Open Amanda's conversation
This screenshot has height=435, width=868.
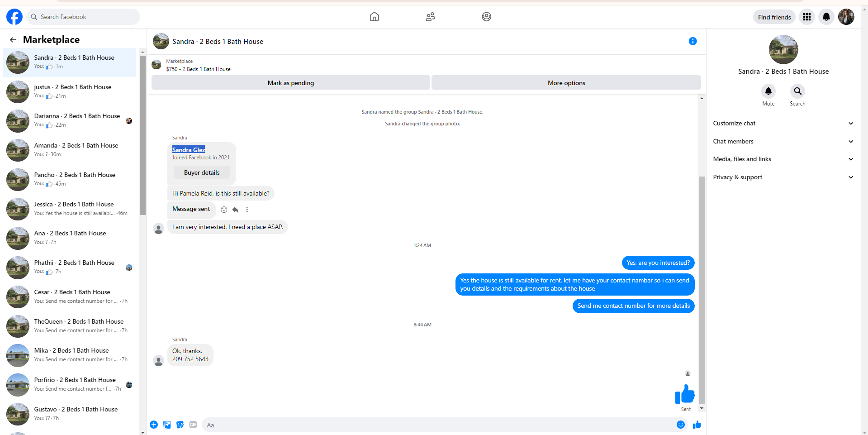[70, 150]
